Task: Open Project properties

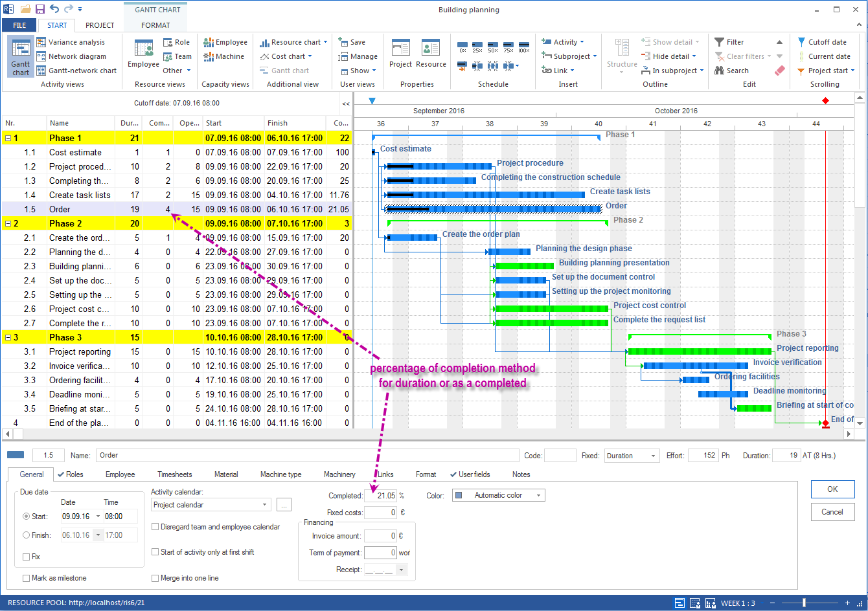Action: [400, 53]
